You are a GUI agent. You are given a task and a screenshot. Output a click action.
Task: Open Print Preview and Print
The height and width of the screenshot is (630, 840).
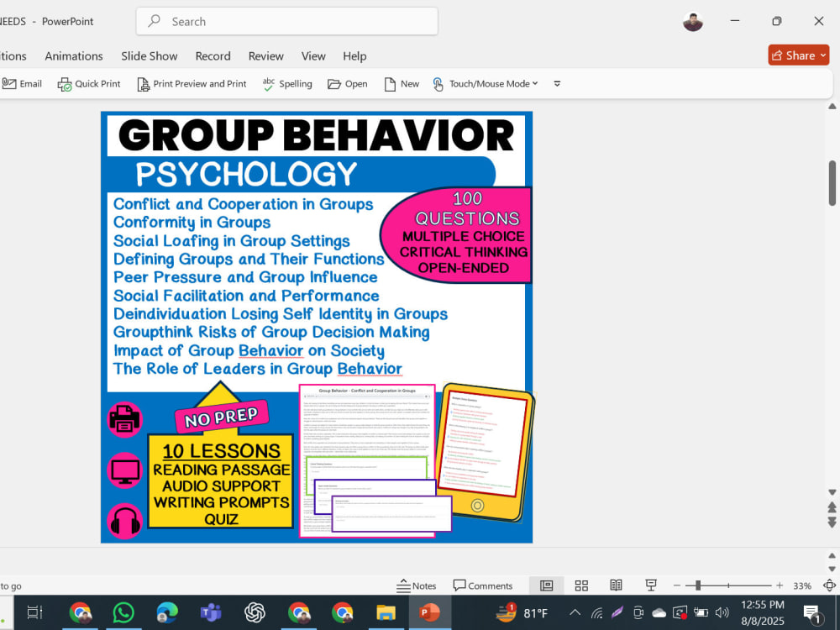coord(192,84)
